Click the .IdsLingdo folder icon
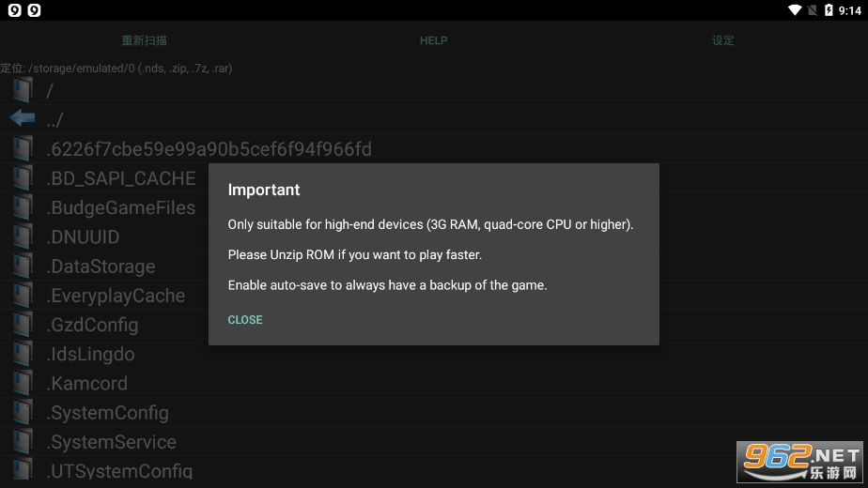 click(23, 354)
